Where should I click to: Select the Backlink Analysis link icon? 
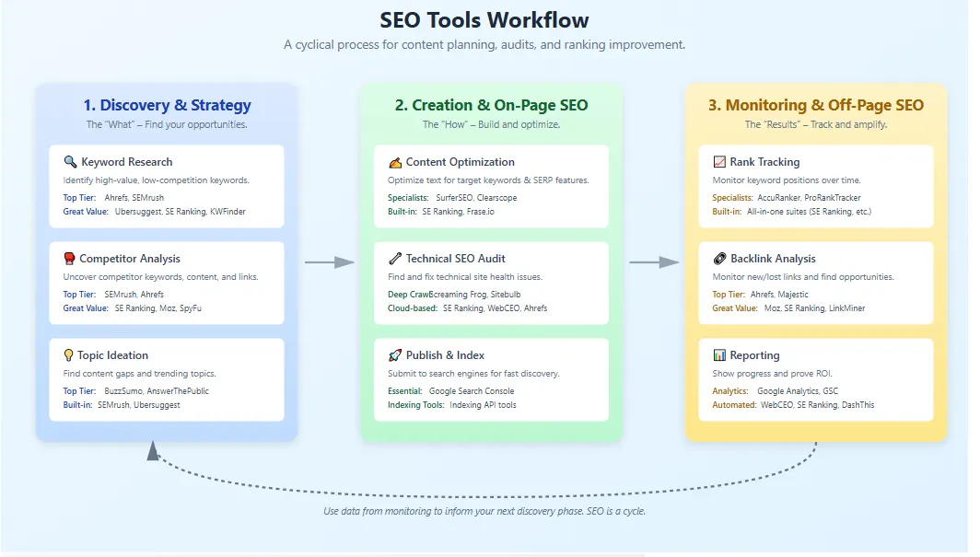click(719, 258)
